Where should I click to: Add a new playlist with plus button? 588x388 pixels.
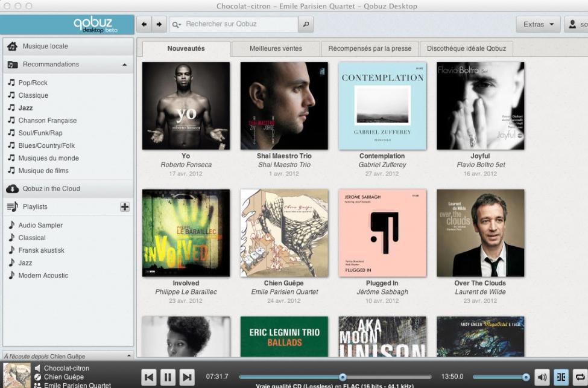pyautogui.click(x=124, y=207)
